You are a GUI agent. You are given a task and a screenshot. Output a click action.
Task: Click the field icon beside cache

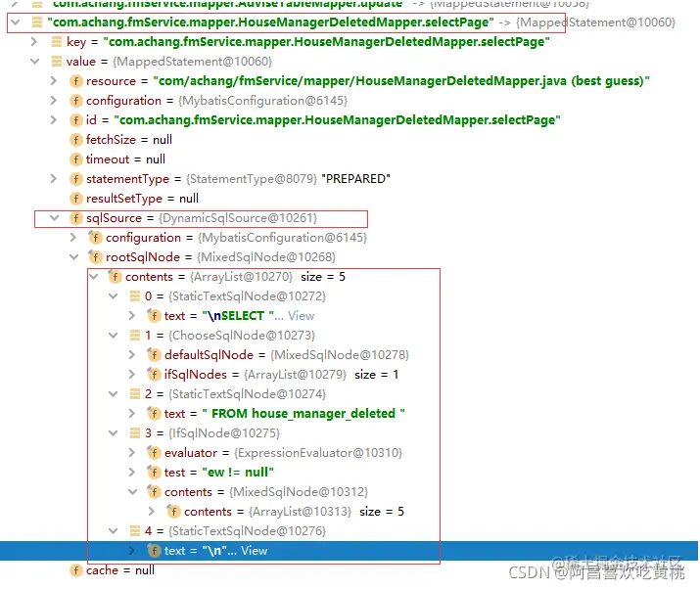(76, 570)
